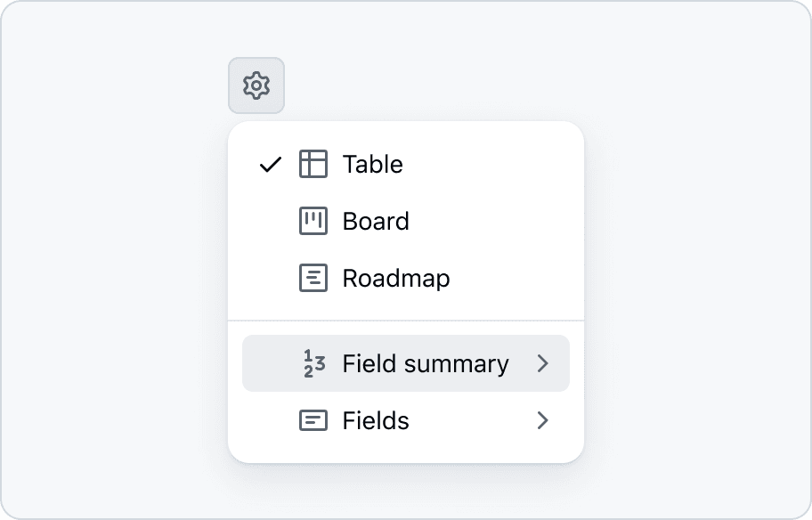Click the blank area left of Field summary icon
Viewport: 812px width, 520px height.
tap(271, 363)
